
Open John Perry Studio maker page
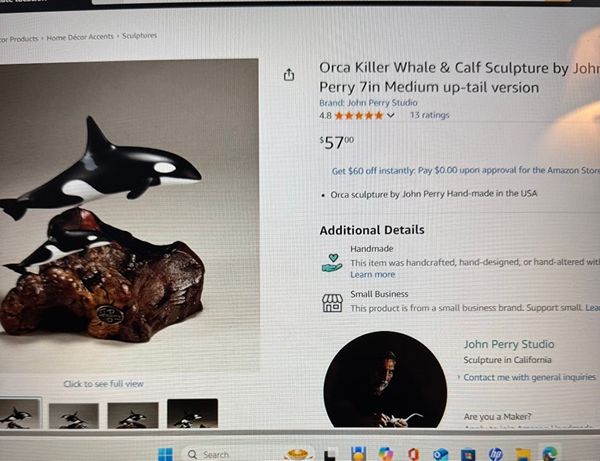pos(509,344)
